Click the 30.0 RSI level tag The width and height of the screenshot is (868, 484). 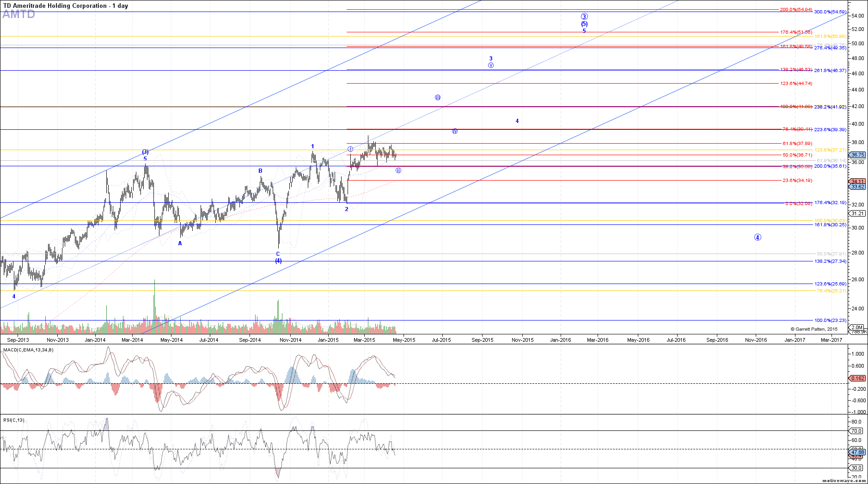(856, 468)
